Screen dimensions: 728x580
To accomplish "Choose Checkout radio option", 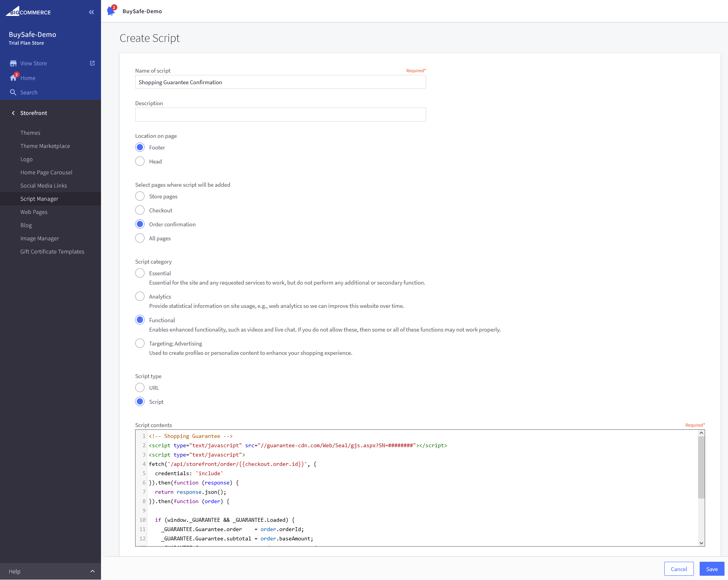I will pyautogui.click(x=140, y=210).
